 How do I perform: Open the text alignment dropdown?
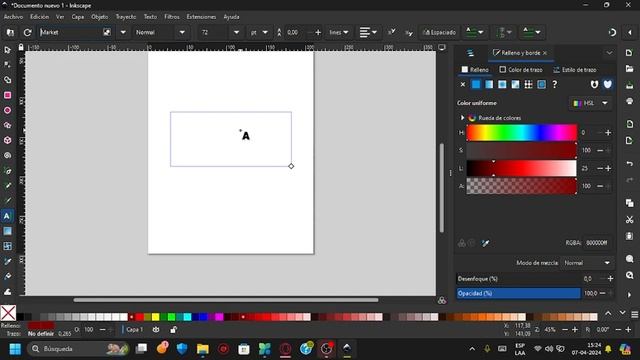[368, 32]
